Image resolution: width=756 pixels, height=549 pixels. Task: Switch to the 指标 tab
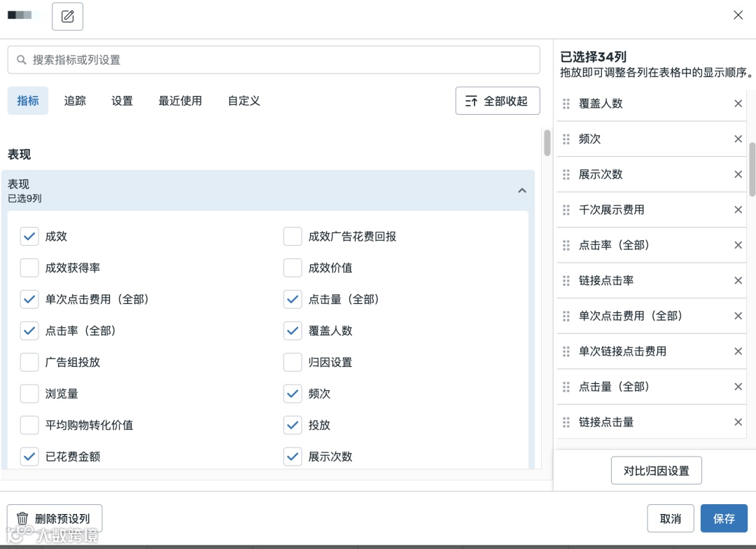[27, 100]
